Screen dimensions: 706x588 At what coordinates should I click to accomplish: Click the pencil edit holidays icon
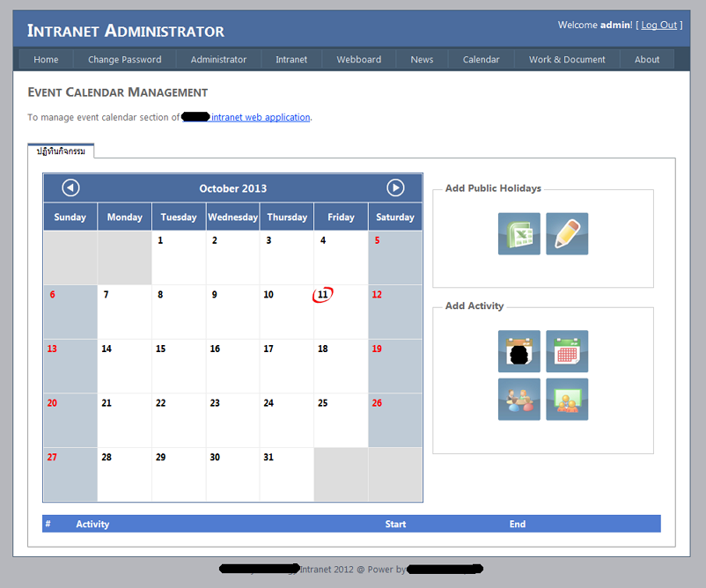(x=567, y=233)
